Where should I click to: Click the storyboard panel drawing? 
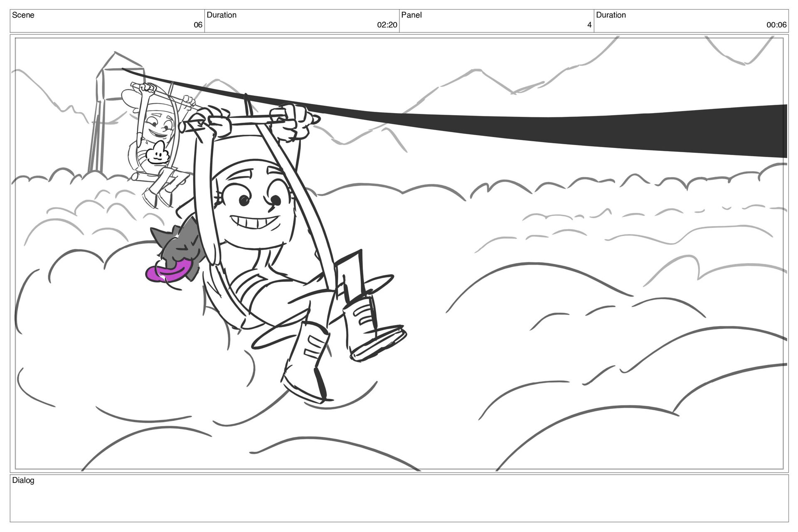click(399, 254)
